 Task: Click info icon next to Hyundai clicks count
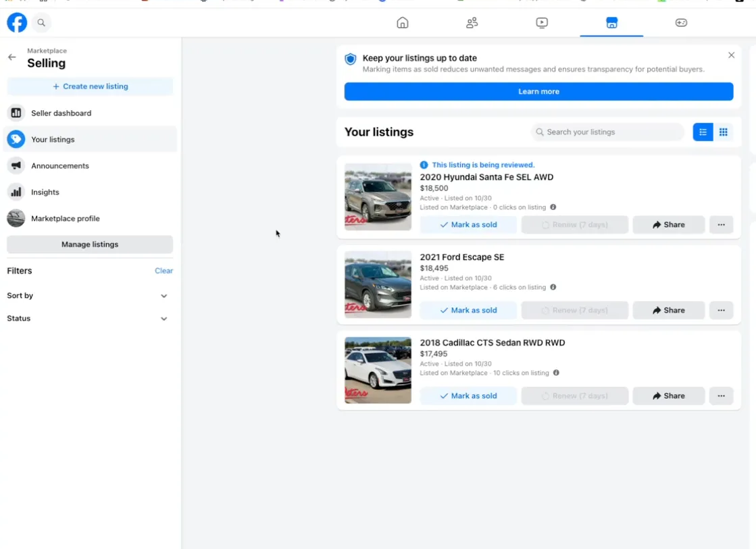click(x=553, y=207)
